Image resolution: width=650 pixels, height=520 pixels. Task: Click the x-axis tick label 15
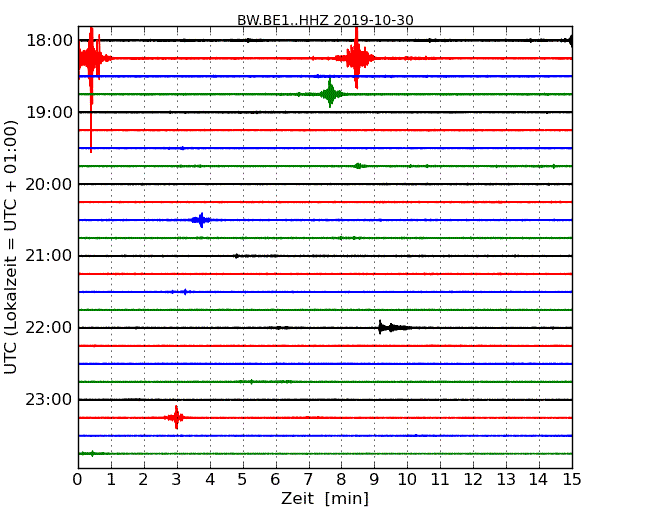coord(572,480)
